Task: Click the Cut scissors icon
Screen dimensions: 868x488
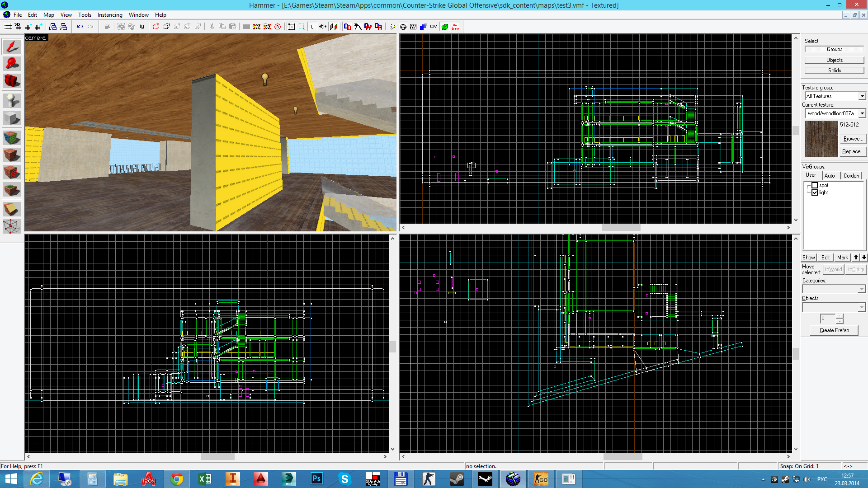Action: (212, 27)
